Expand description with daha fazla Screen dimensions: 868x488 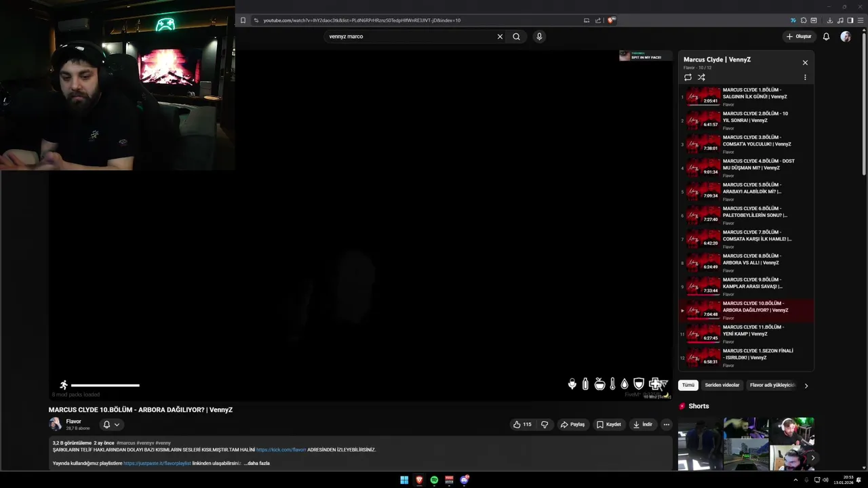[257, 463]
